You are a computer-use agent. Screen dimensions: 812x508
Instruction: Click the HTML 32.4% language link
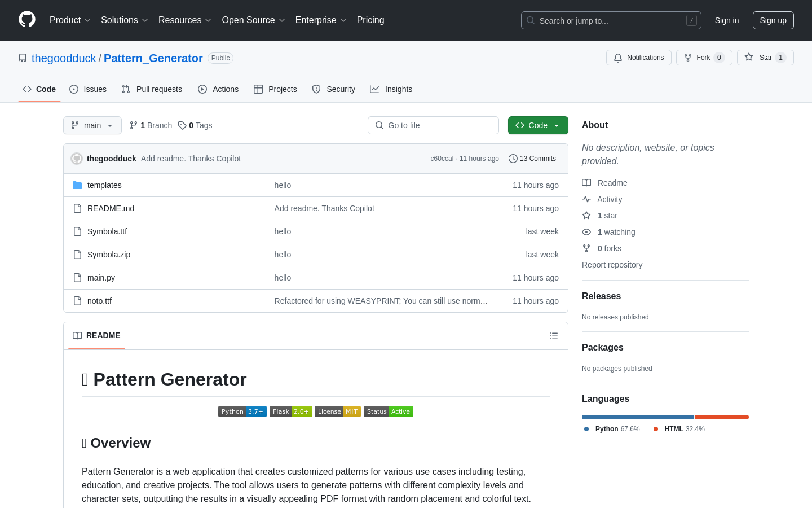click(x=679, y=429)
